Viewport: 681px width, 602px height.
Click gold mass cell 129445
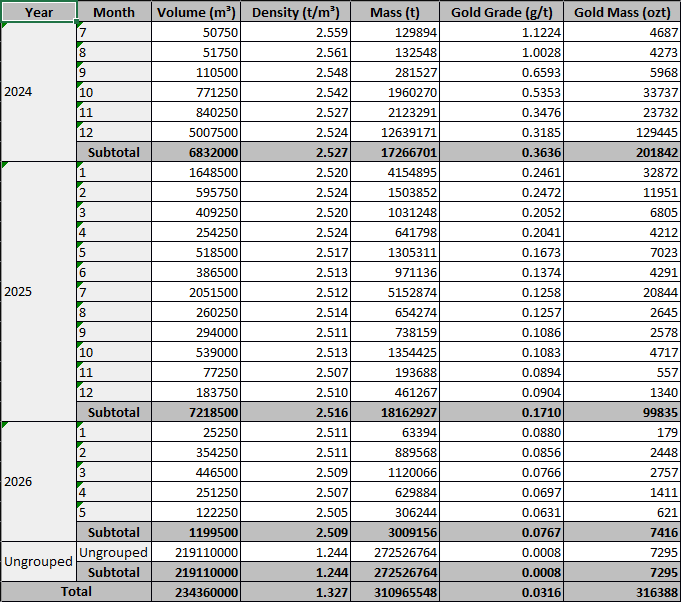click(622, 132)
